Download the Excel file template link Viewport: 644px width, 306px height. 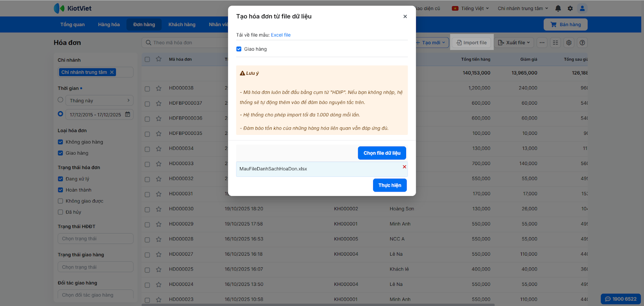pos(281,35)
